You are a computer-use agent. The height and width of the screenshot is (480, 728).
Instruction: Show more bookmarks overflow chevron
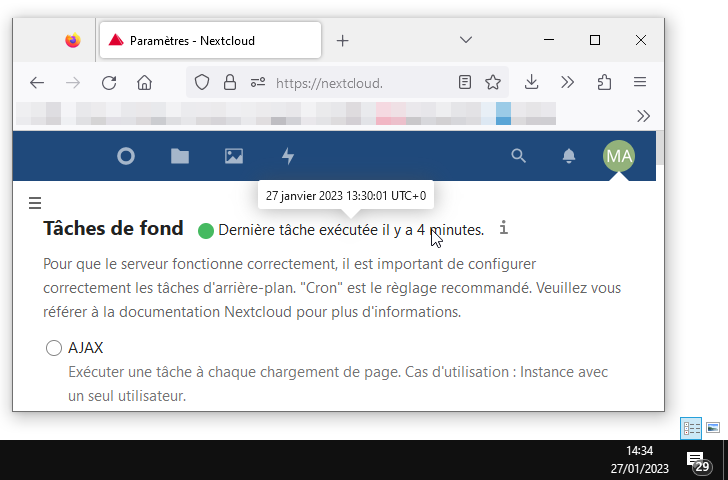coord(643,116)
